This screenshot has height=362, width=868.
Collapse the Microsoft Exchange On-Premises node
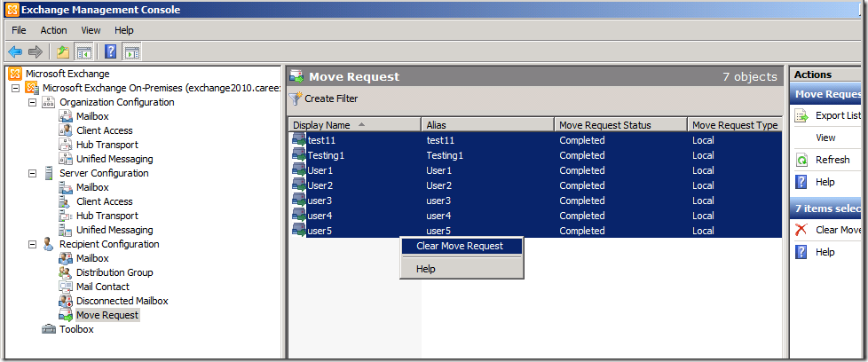coord(15,88)
